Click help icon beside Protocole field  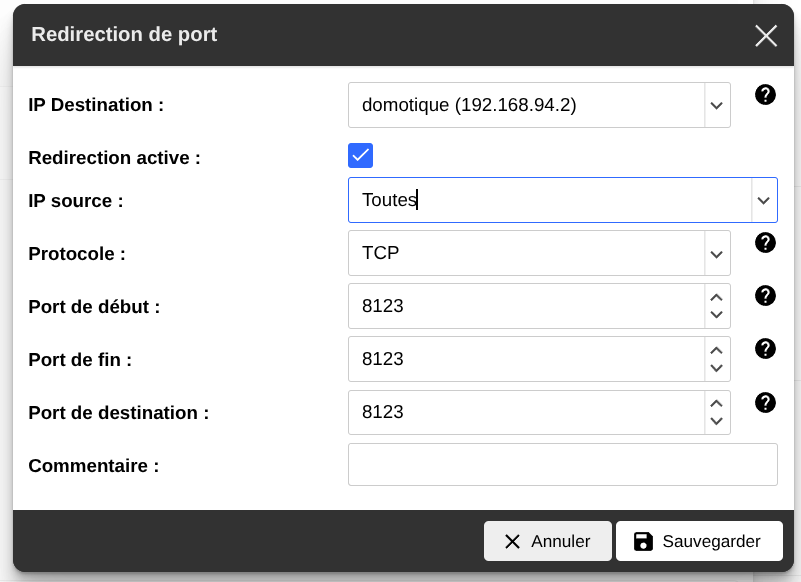pos(765,242)
